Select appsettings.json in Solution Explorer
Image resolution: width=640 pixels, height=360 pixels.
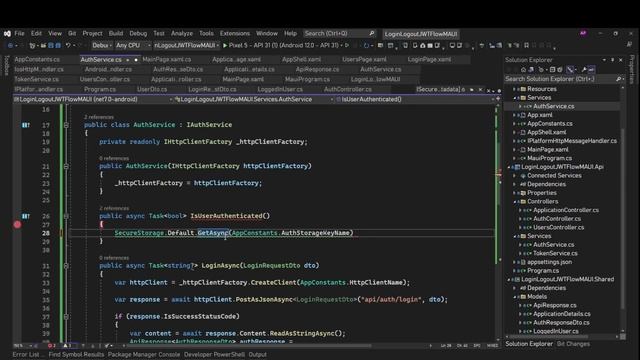tap(549, 262)
